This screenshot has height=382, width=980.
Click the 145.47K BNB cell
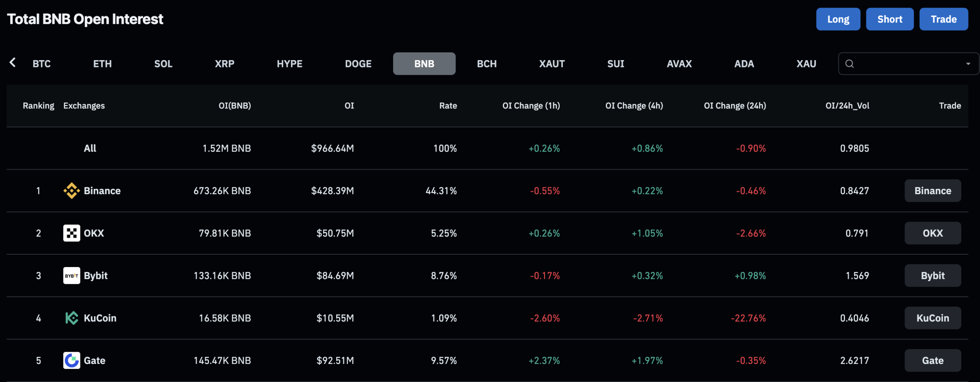(222, 361)
